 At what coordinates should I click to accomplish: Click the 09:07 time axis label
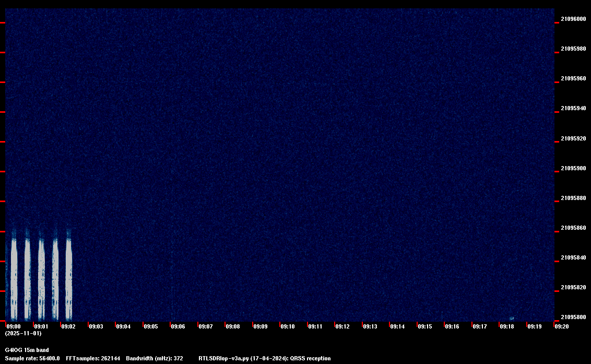(x=205, y=326)
